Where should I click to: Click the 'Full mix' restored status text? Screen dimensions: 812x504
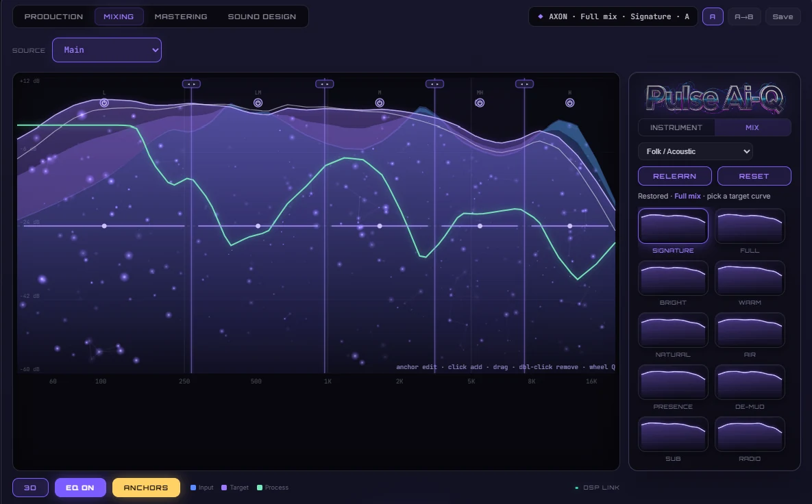click(x=687, y=196)
